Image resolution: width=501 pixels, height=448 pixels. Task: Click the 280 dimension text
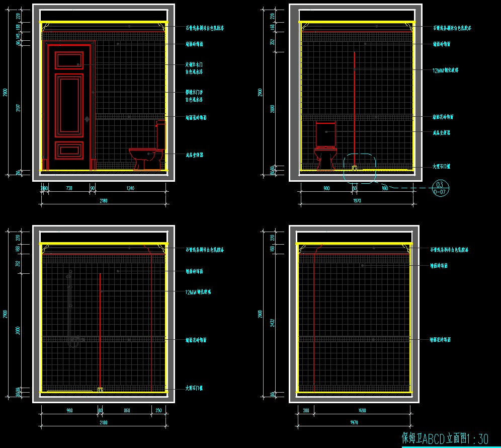[x=306, y=410]
